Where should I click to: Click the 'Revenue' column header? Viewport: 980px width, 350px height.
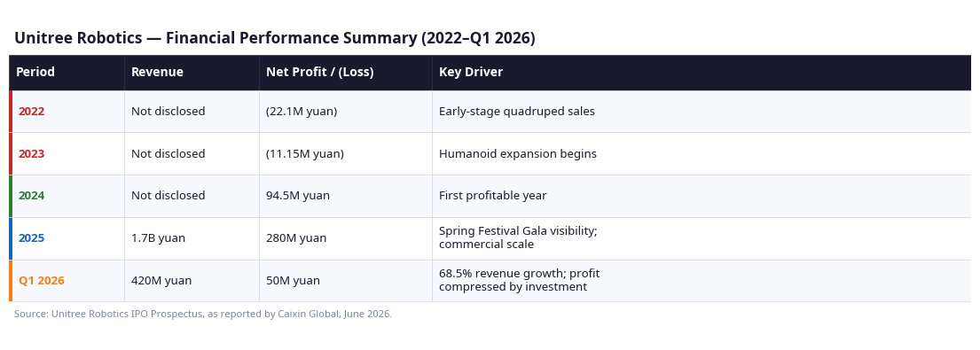coord(192,73)
